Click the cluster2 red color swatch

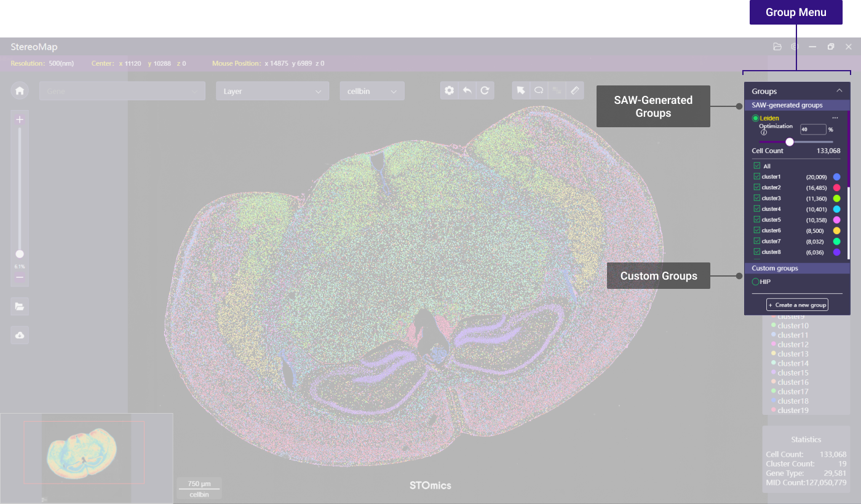[836, 187]
